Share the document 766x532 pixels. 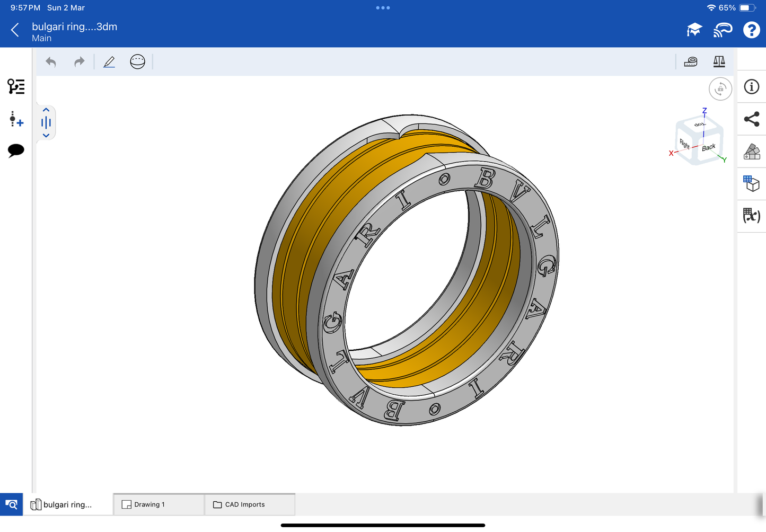coord(751,119)
